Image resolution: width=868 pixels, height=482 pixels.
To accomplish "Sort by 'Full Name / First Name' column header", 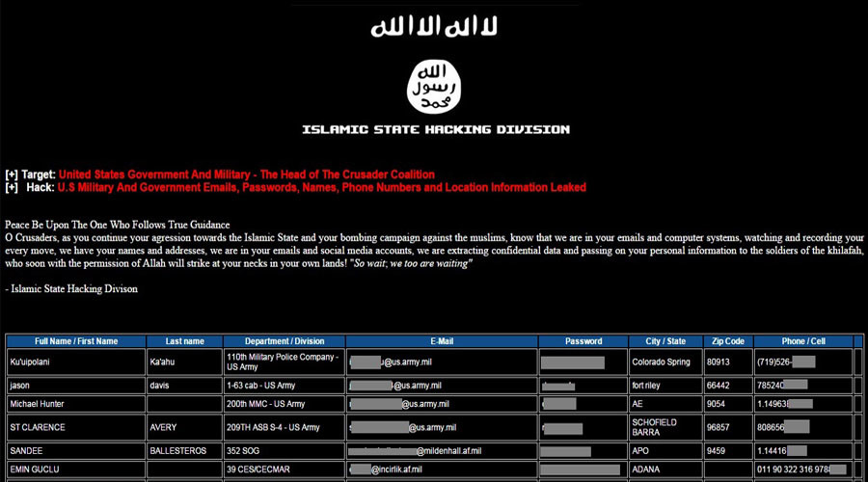I will click(x=76, y=341).
